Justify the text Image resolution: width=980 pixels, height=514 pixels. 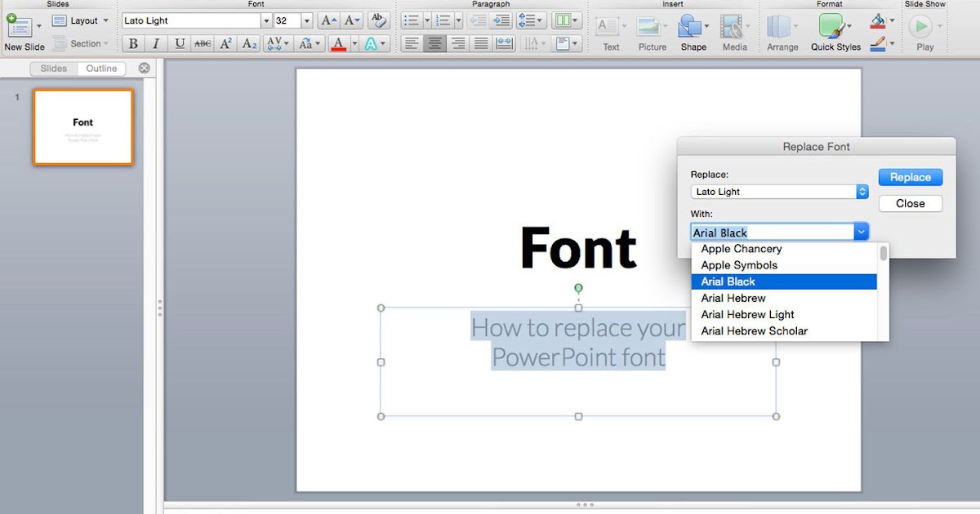pyautogui.click(x=481, y=44)
